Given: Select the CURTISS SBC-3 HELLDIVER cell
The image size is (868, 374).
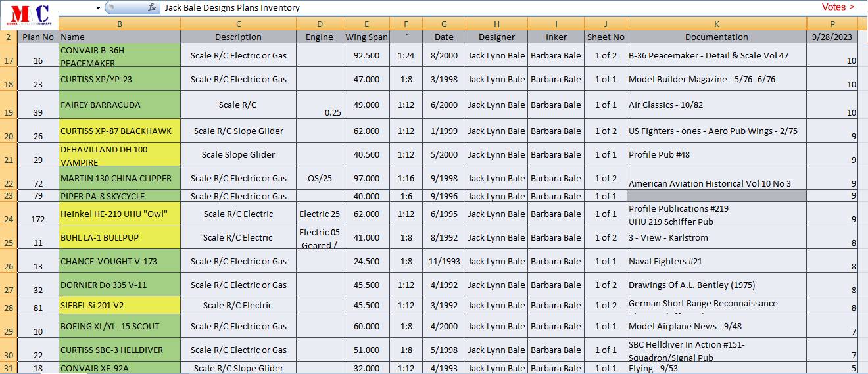Looking at the screenshot, I should click(120, 350).
